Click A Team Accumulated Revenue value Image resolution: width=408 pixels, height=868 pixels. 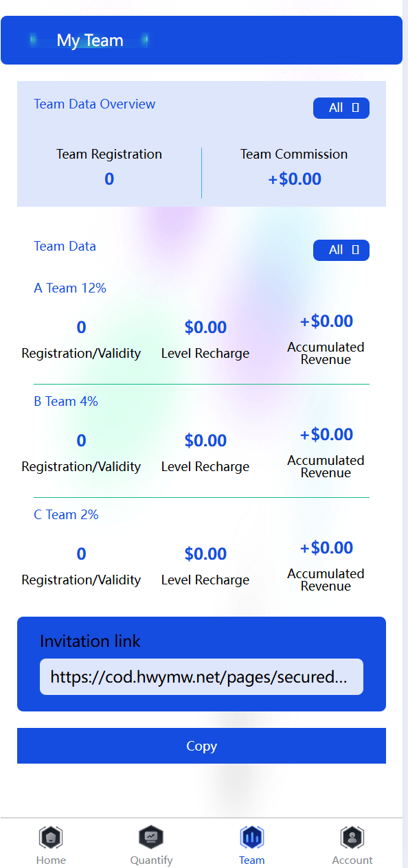tap(326, 321)
